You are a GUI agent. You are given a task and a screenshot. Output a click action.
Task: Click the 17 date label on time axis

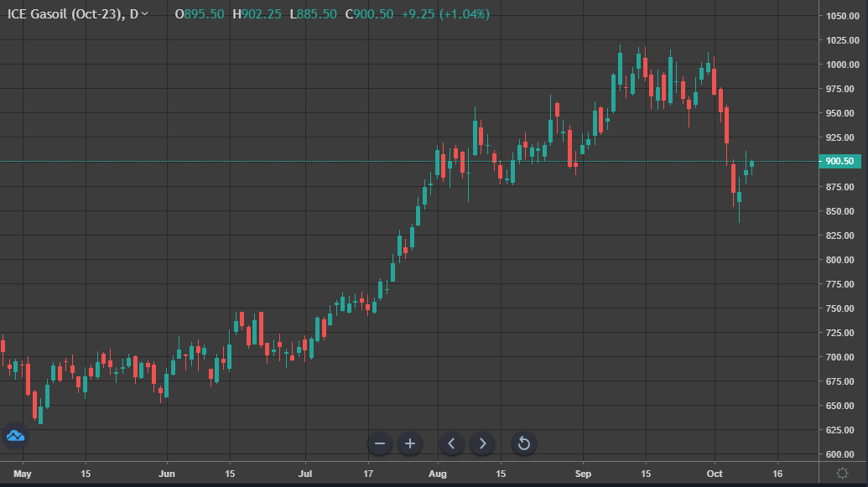[x=368, y=474]
